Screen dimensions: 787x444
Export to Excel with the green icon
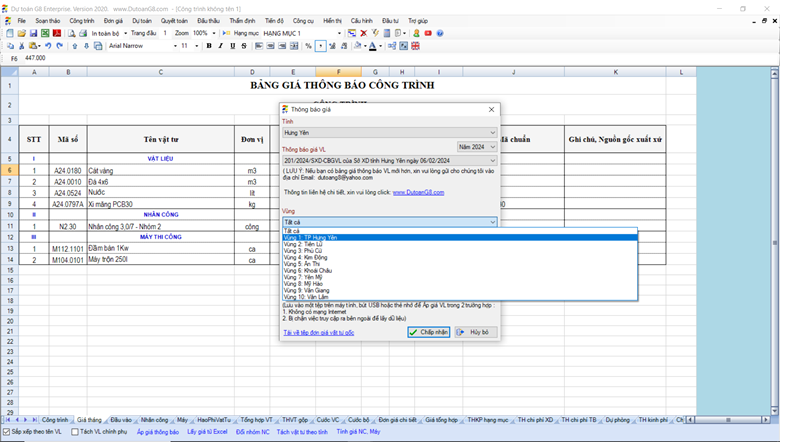click(x=45, y=33)
